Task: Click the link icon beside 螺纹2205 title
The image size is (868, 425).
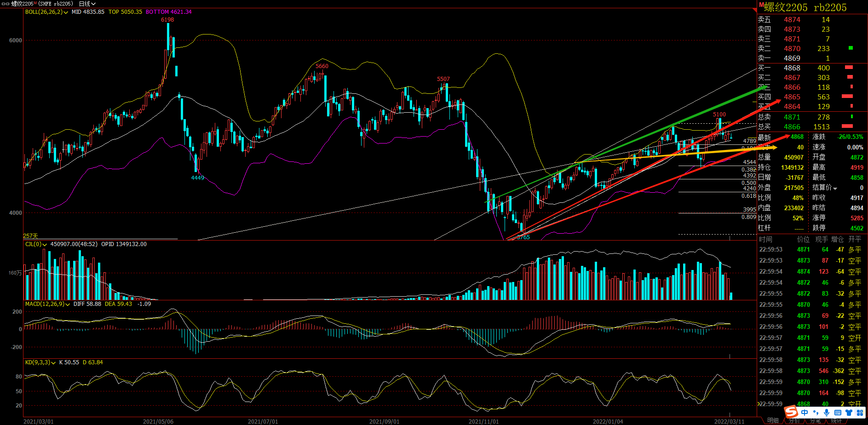Action: pos(6,4)
